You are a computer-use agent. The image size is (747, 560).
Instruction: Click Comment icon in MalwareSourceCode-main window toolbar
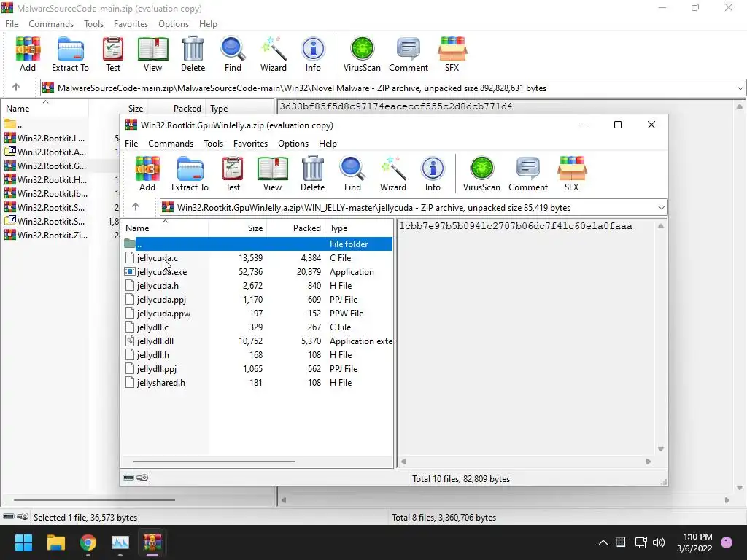[x=409, y=54]
